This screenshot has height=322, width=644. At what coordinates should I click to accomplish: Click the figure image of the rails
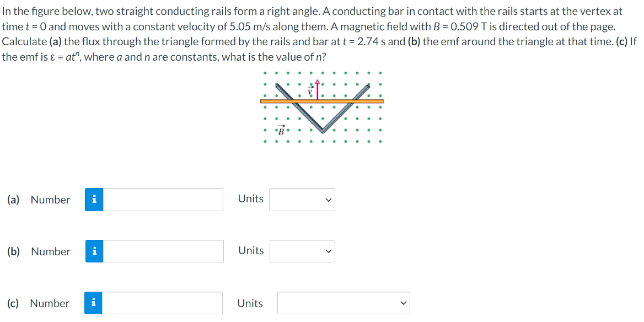coord(323,108)
